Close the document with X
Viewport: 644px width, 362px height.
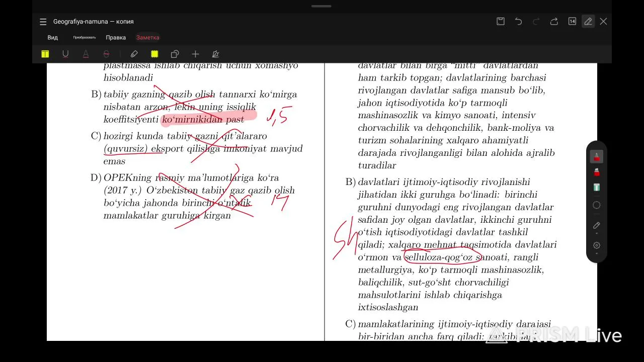click(603, 21)
